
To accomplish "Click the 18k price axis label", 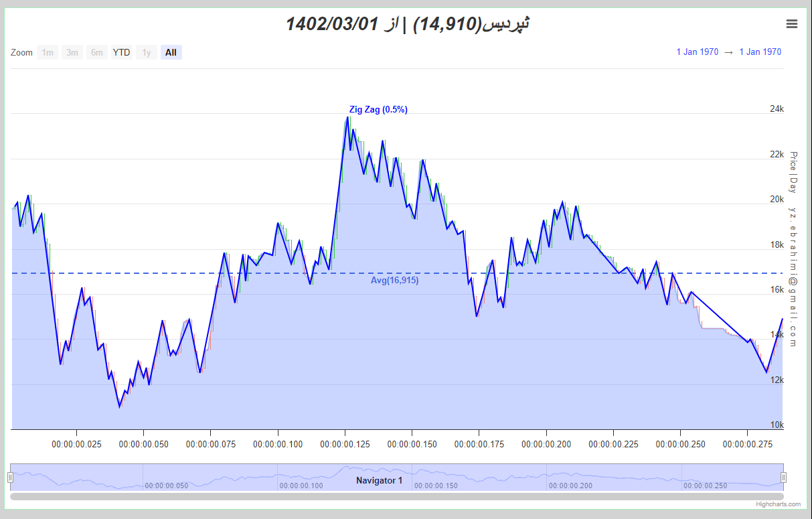I will (777, 245).
